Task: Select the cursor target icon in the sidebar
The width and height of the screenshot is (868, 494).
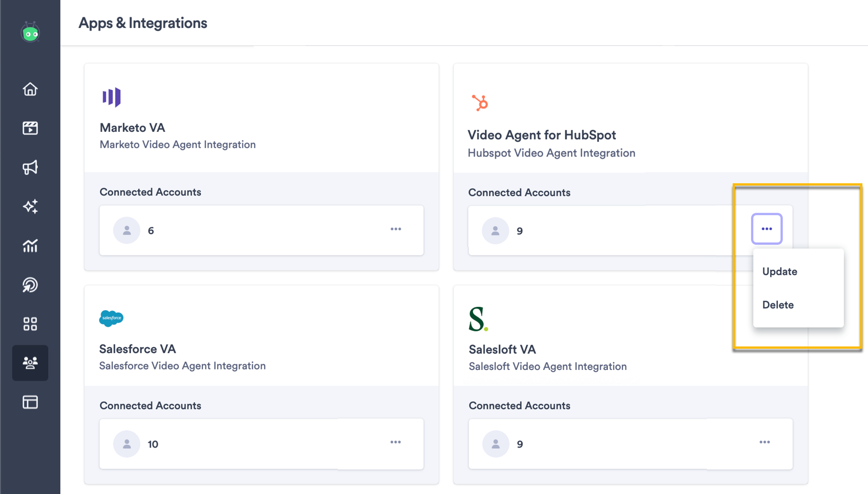Action: coord(30,284)
